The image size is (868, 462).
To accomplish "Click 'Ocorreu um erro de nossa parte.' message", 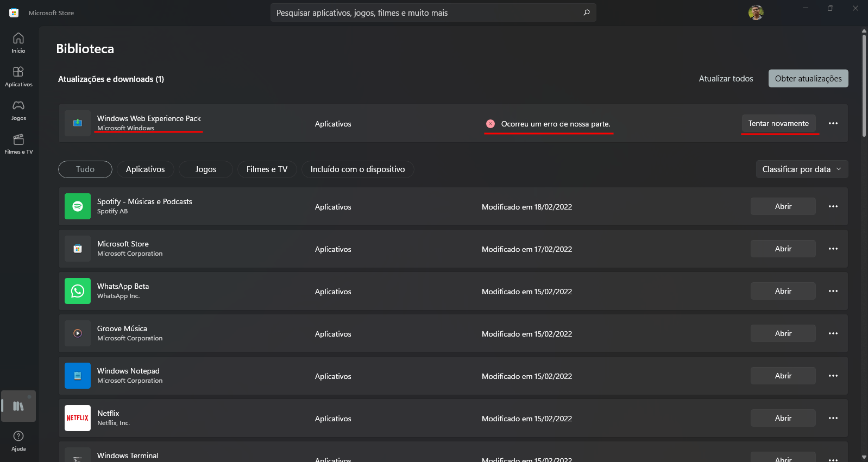I will pos(556,124).
